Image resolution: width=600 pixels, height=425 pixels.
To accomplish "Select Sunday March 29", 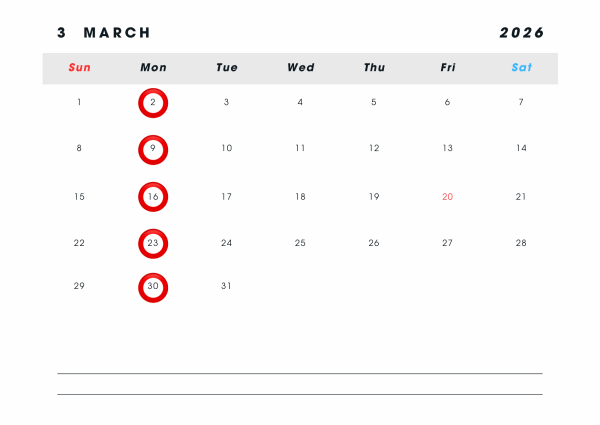I will click(x=79, y=286).
